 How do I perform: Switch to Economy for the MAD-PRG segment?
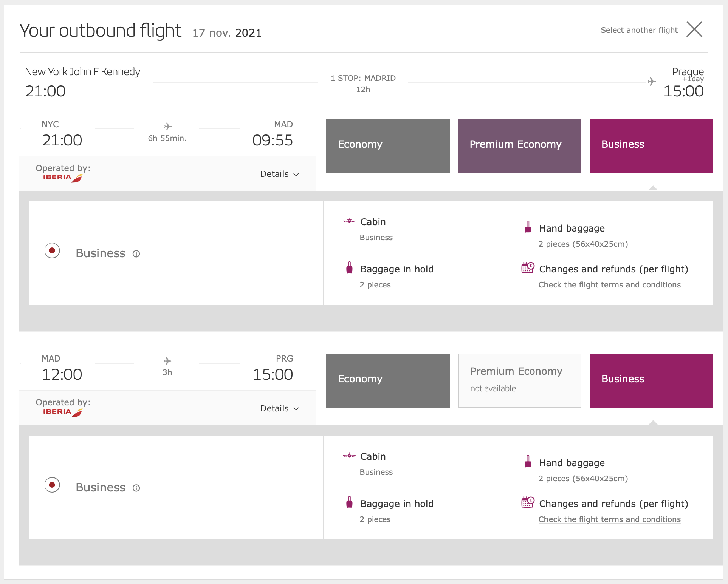pos(387,380)
